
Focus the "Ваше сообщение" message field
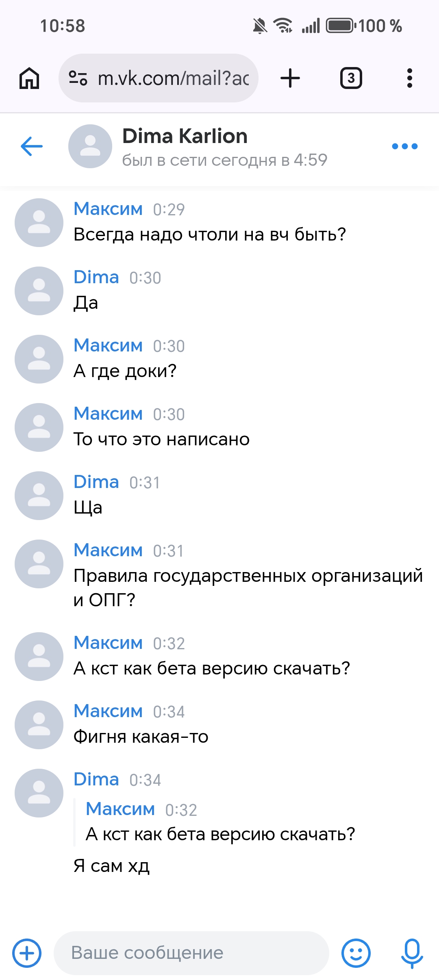click(x=191, y=953)
